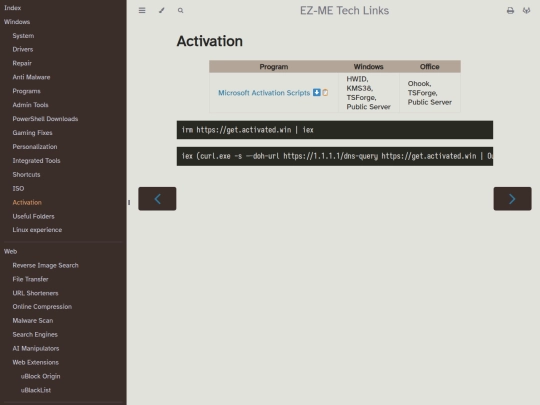Open the Drivers page in the sidebar

pyautogui.click(x=23, y=49)
